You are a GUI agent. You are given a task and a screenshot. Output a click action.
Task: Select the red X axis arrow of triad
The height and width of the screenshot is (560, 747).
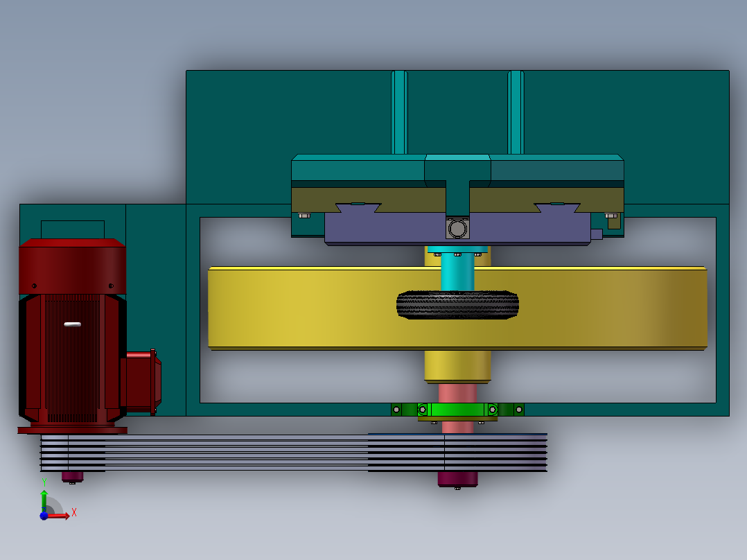[60, 516]
